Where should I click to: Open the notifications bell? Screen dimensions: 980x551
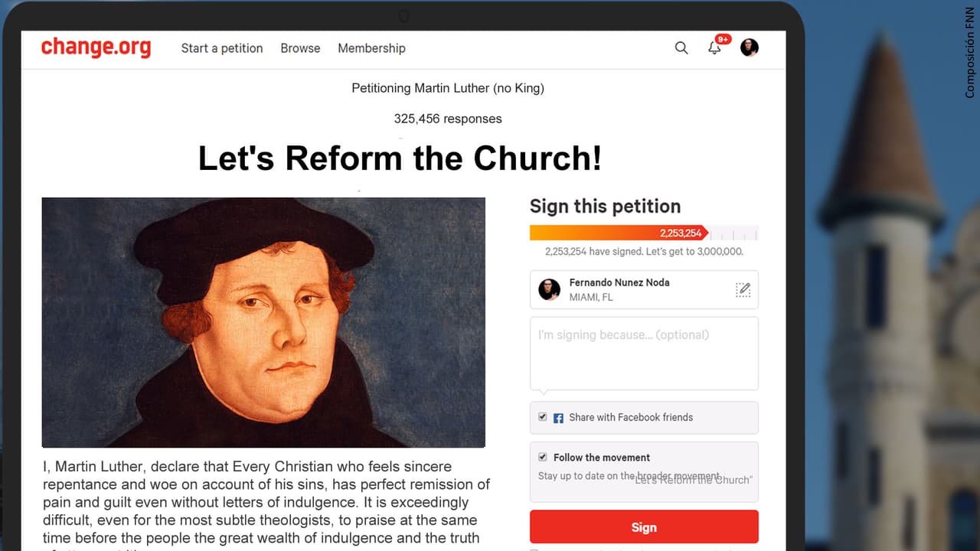click(x=714, y=48)
